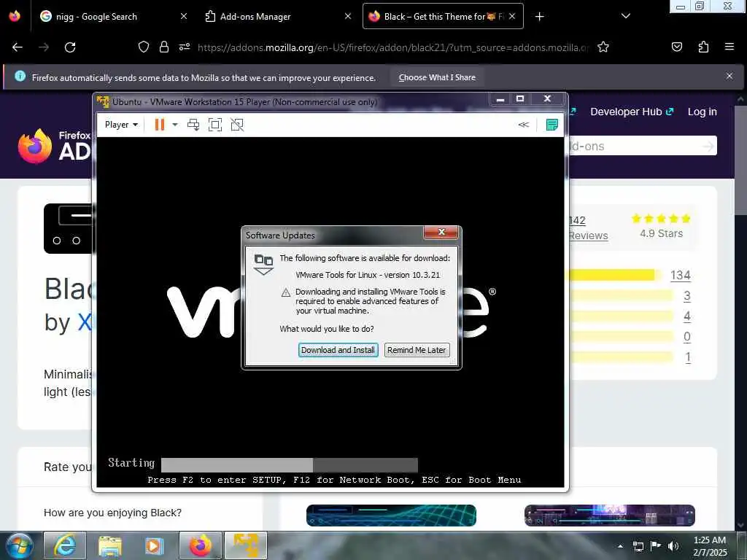This screenshot has height=560, width=747.
Task: Open the blue grid theme thumbnail
Action: coord(391,516)
